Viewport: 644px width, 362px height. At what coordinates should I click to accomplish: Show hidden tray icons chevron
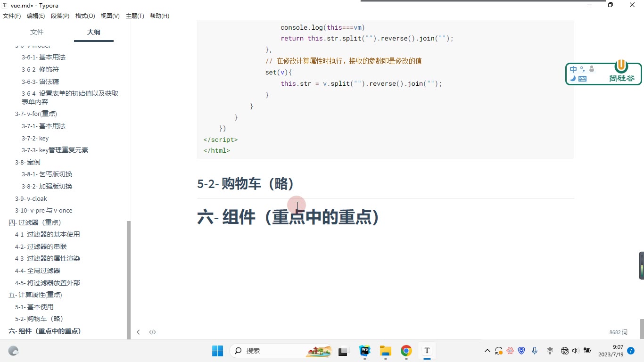coord(487,351)
